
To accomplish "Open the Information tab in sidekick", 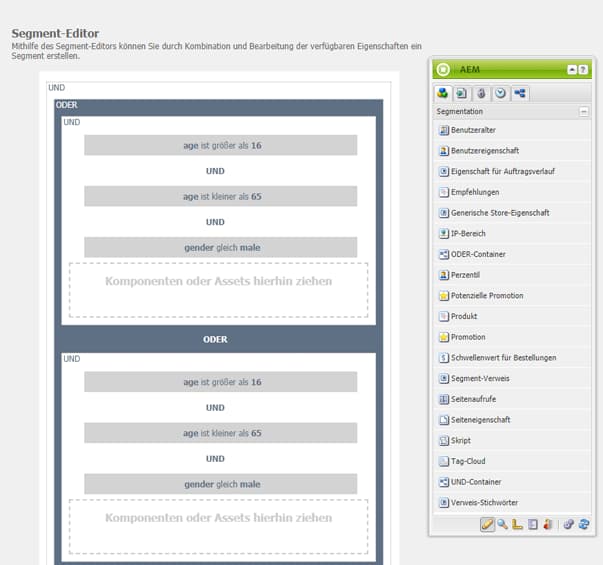I will tap(481, 93).
